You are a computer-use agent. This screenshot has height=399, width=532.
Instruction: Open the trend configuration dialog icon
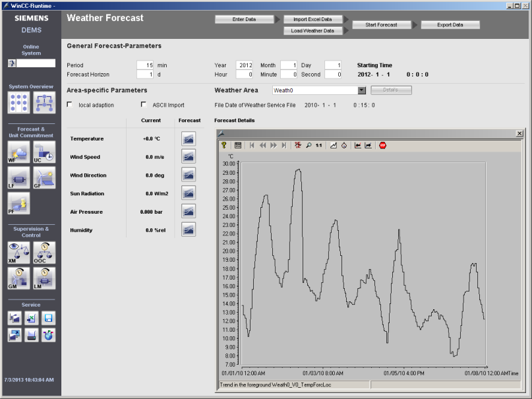(x=238, y=145)
